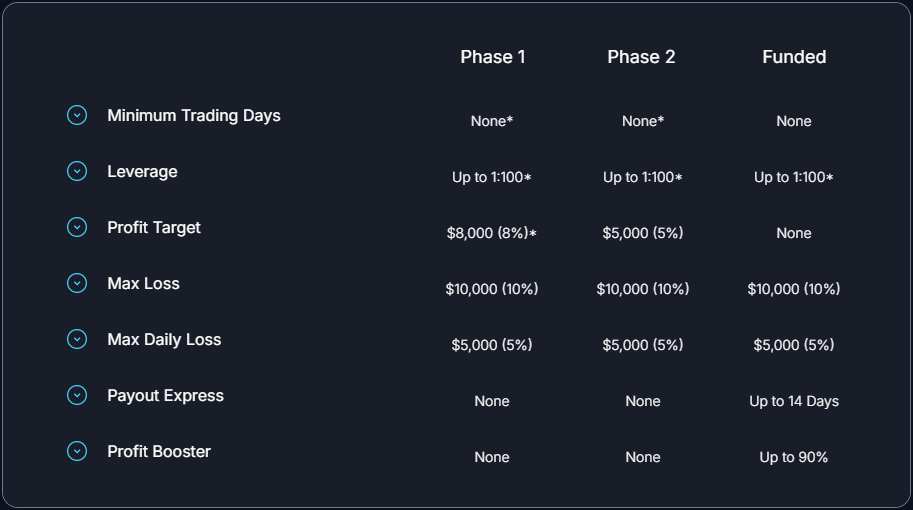The height and width of the screenshot is (510, 913).
Task: Expand the Minimum Trading Days chevron icon
Action: point(77,115)
